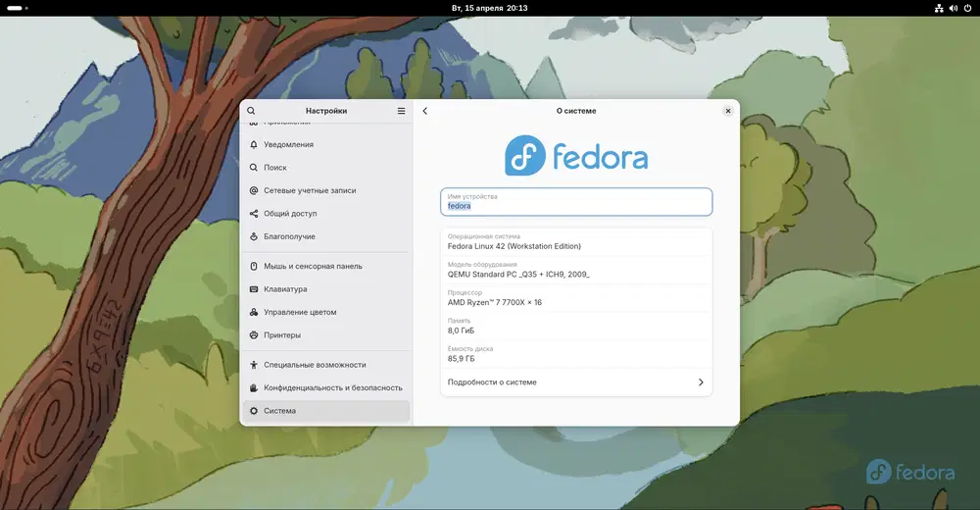Open Подробности о системе row

576,382
